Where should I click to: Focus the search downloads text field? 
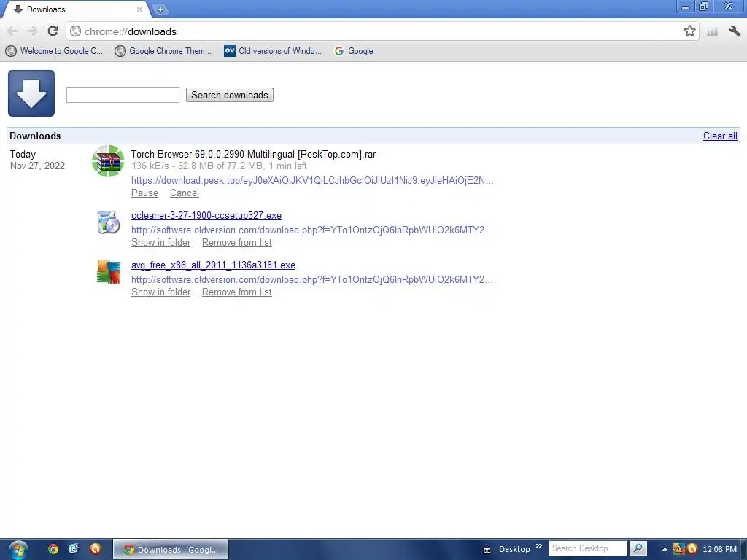(123, 95)
